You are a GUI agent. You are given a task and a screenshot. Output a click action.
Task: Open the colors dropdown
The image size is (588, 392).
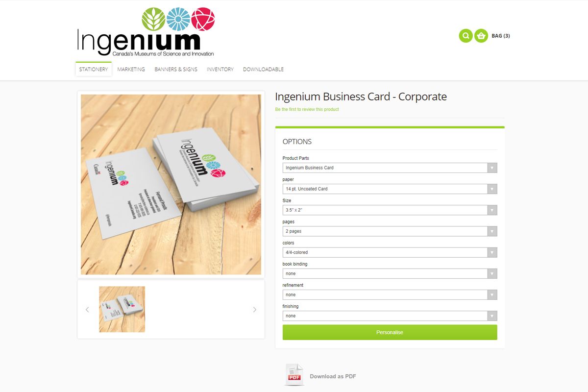(390, 252)
